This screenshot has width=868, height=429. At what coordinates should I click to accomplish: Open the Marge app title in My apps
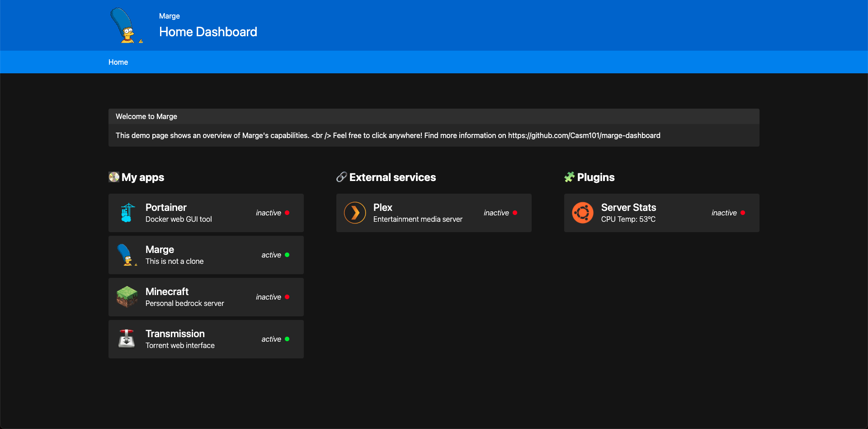point(160,249)
